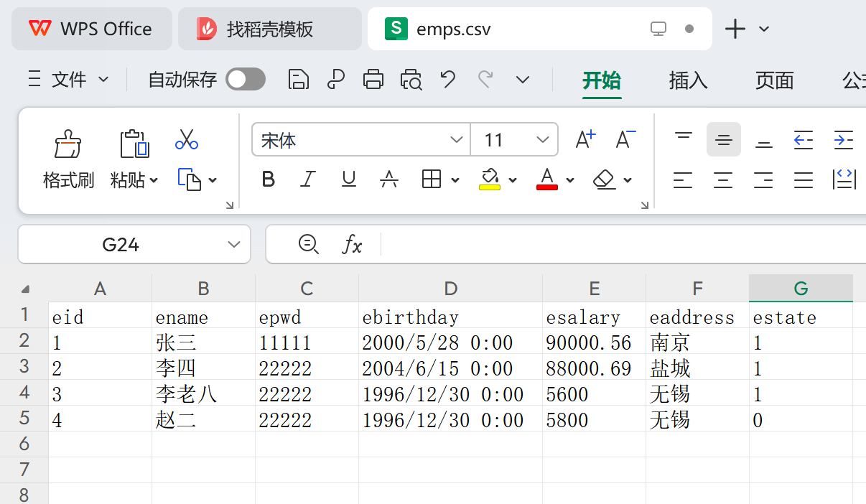The image size is (866, 504).
Task: Apply the red font color swatch
Action: [546, 179]
